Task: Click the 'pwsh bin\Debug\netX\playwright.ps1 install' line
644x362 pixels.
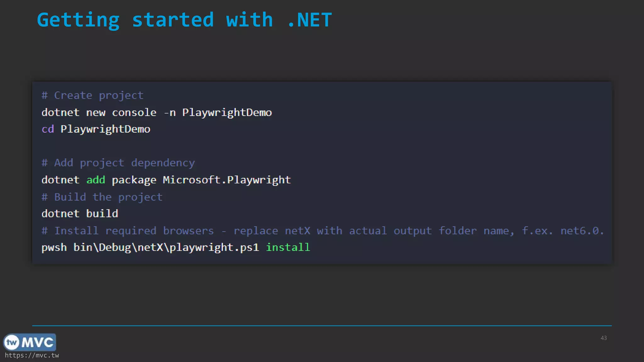Action: coord(176,248)
